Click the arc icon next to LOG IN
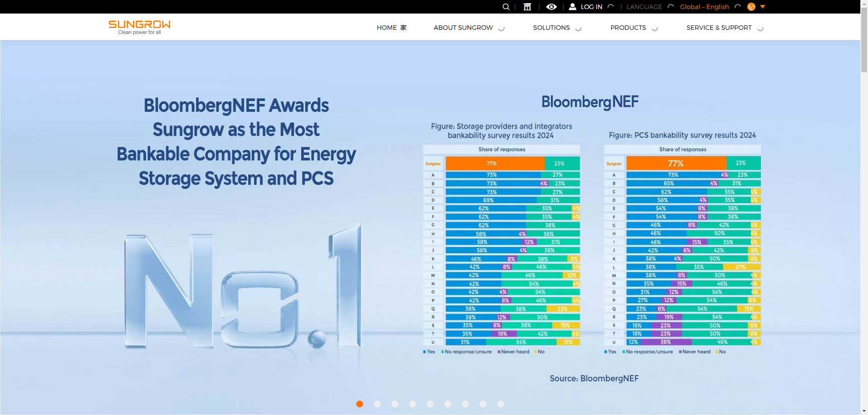This screenshot has width=868, height=415. click(611, 7)
